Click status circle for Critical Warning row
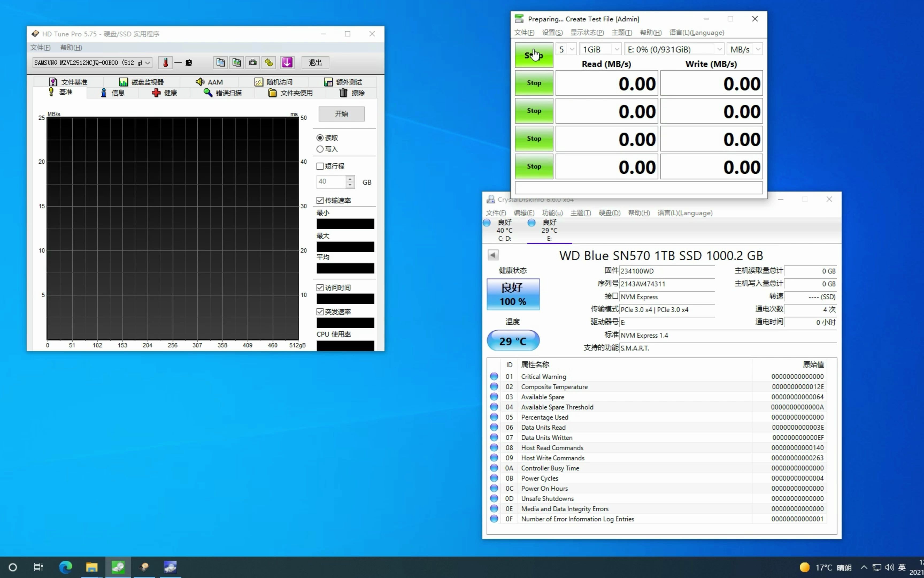 (494, 376)
